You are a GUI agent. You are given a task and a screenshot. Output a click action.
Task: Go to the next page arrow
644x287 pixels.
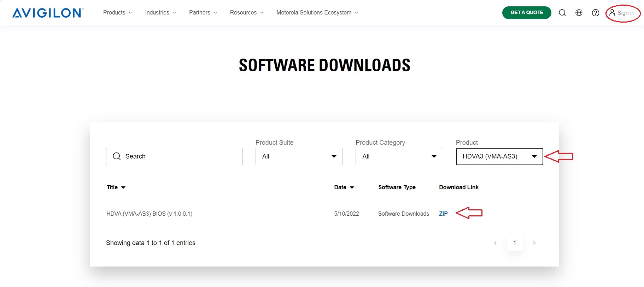(534, 243)
